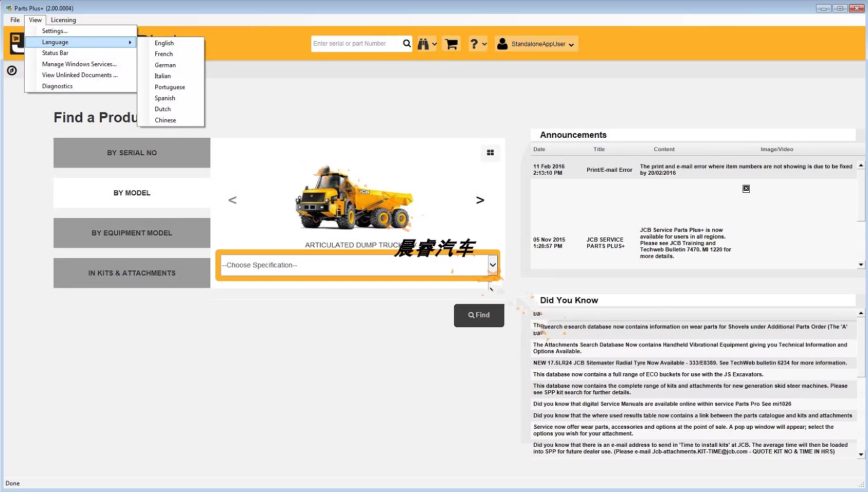Set language to English
The height and width of the screenshot is (492, 868).
171,43
